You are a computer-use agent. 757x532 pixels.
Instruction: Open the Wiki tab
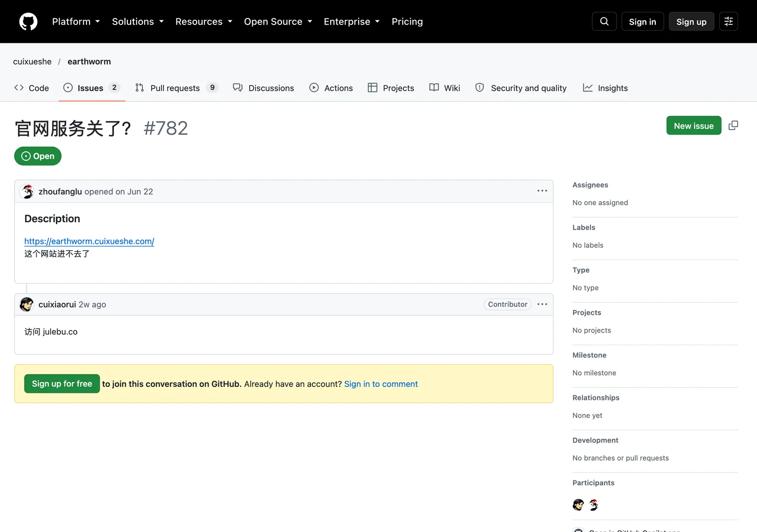click(x=445, y=88)
